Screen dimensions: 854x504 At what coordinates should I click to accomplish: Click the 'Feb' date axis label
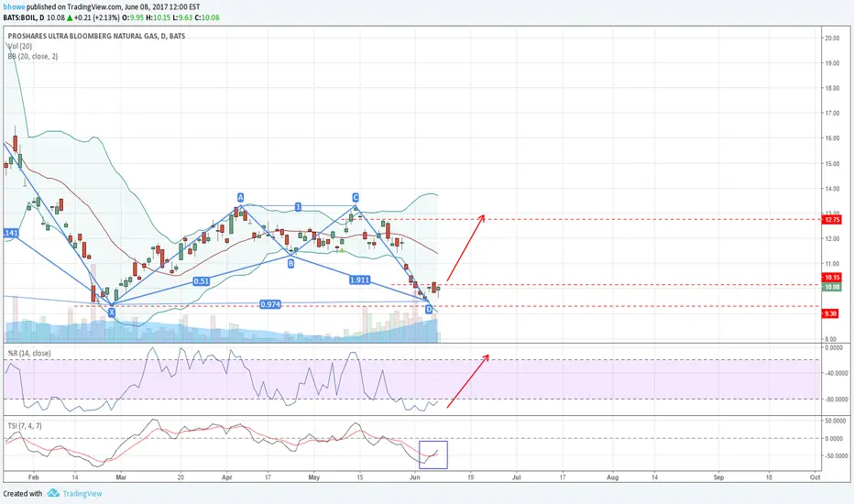coord(33,477)
